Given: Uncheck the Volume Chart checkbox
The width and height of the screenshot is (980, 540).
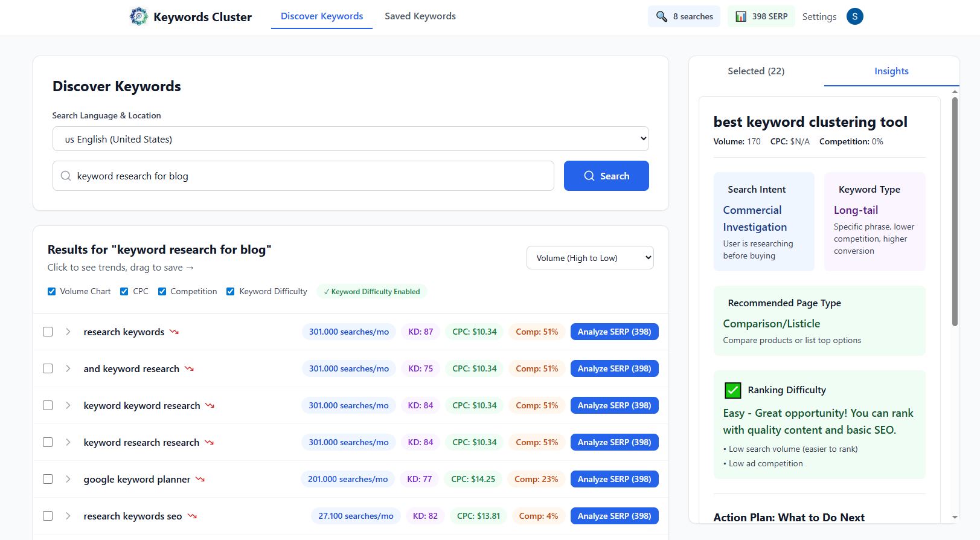Looking at the screenshot, I should 52,291.
